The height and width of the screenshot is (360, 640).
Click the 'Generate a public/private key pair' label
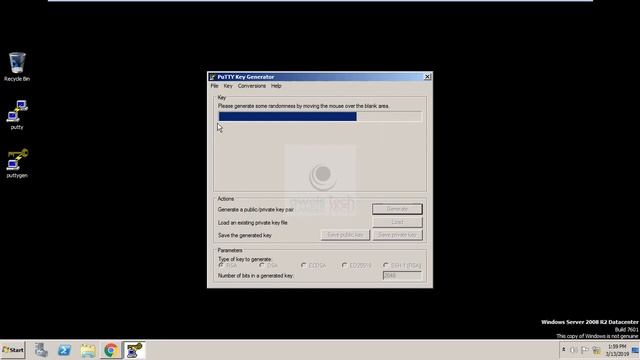[x=256, y=209]
